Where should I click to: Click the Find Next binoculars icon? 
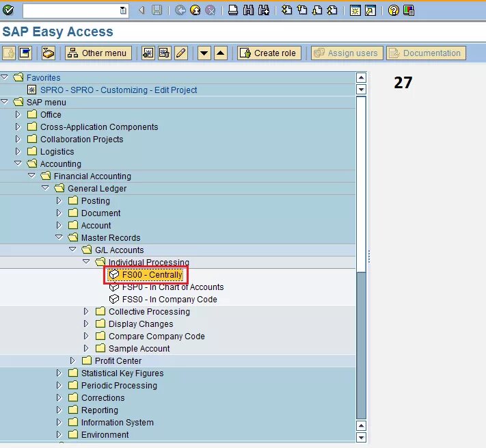263,10
